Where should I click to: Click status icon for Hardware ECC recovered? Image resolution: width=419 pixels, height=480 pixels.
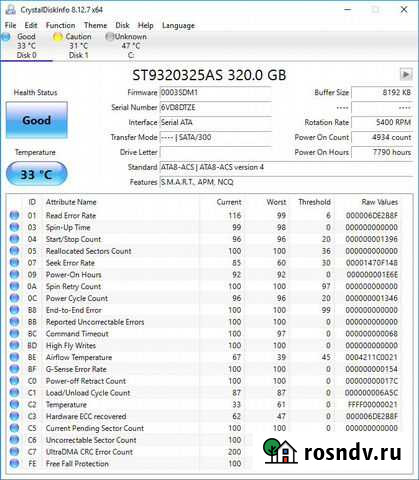point(14,416)
